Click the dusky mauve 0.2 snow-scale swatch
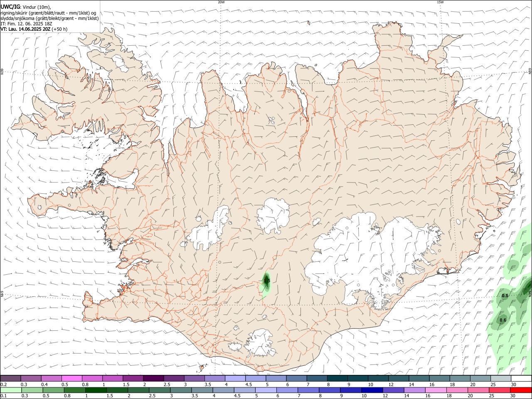The image size is (532, 399). tap(11, 379)
